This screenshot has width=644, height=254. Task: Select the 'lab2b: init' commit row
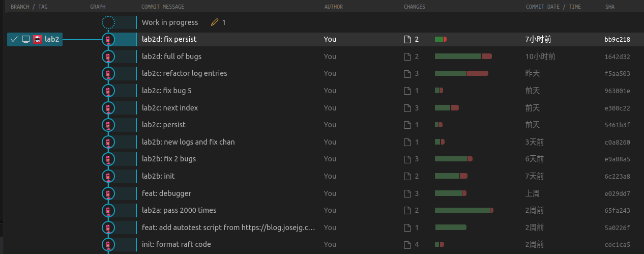coord(158,176)
